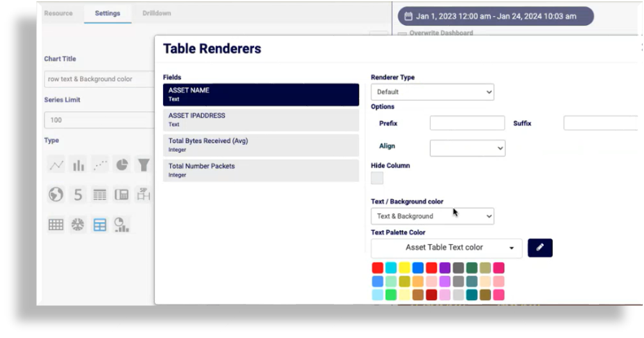The height and width of the screenshot is (338, 644).
Task: Open the Jan 1, 2023 date range picker
Action: [496, 17]
